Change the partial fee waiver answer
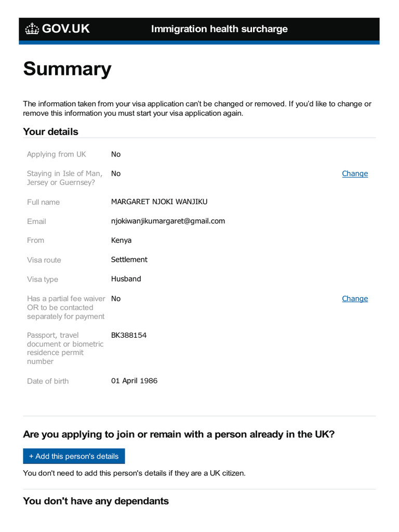This screenshot has width=399, height=532. click(x=355, y=299)
